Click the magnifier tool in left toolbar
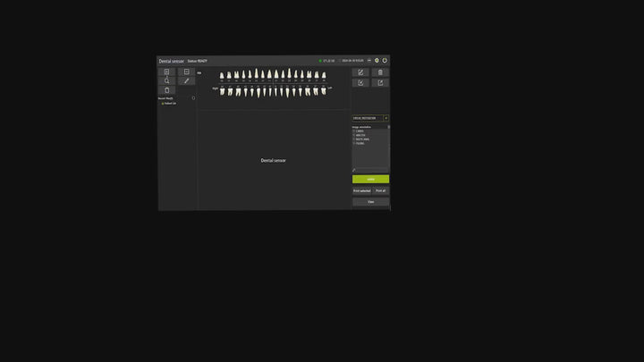The width and height of the screenshot is (644, 362). (x=166, y=81)
